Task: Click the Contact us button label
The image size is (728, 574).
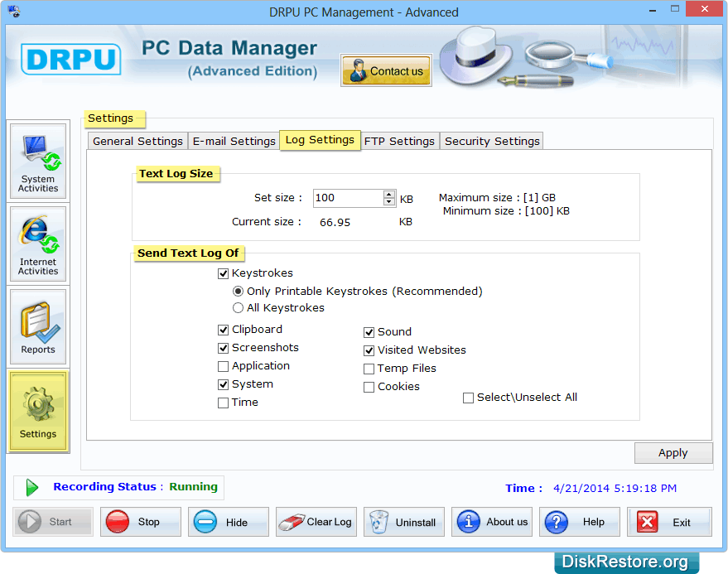Action: tap(397, 71)
